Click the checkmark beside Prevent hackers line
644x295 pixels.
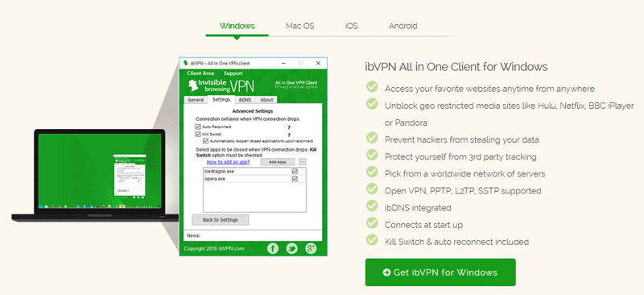click(x=372, y=137)
